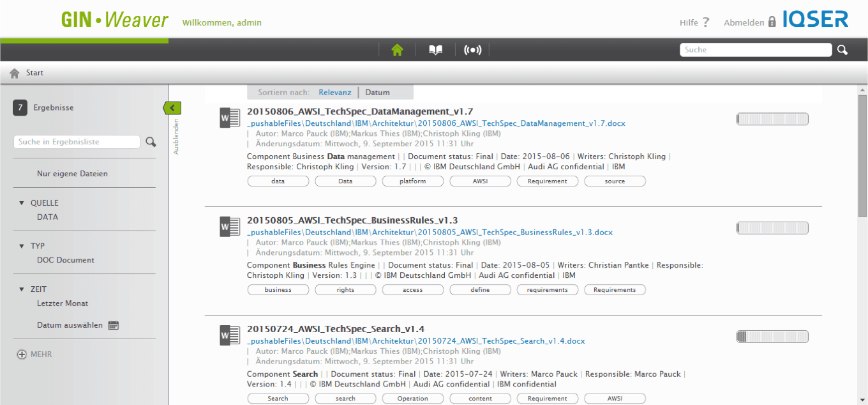
Task: Collapse the TYP filter section
Action: (23, 246)
